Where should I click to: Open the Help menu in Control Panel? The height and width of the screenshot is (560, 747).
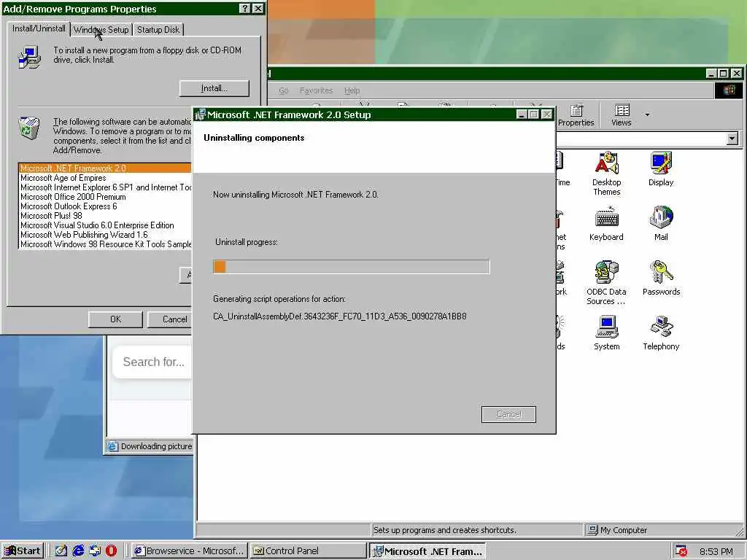pos(352,90)
